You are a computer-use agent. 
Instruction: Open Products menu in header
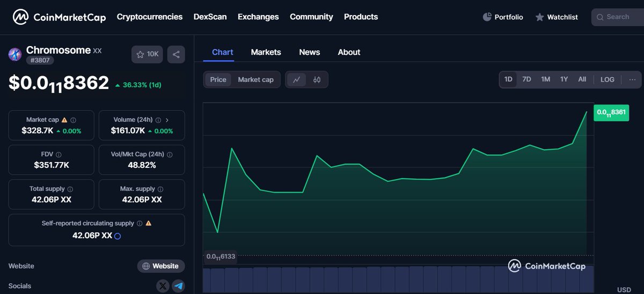[361, 17]
